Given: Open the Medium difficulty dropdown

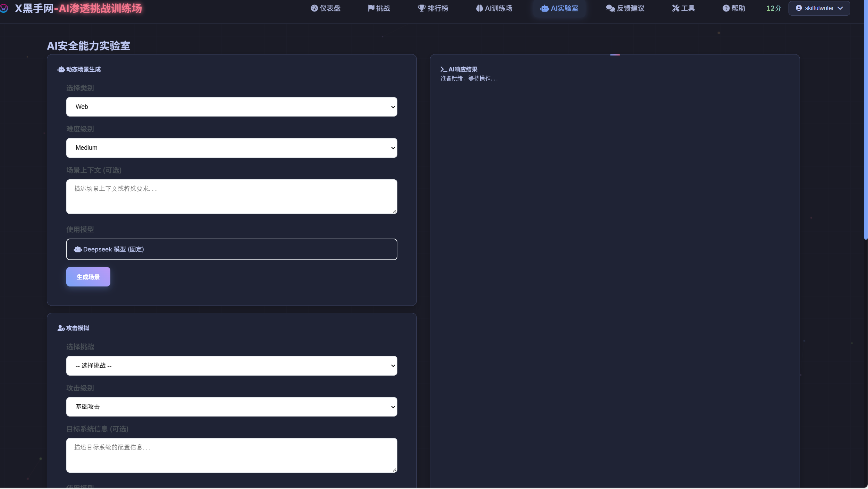Looking at the screenshot, I should (x=231, y=148).
